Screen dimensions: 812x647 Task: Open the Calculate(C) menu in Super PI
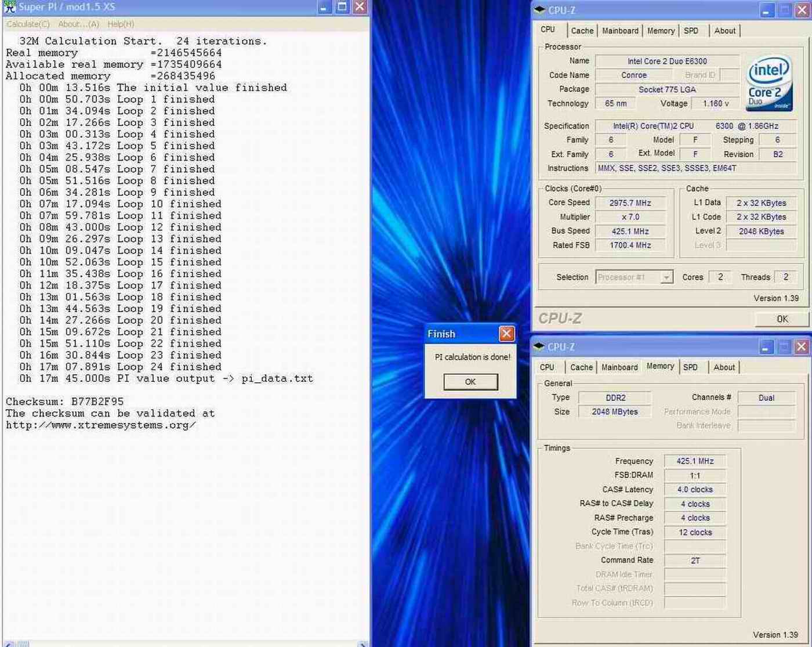tap(28, 24)
